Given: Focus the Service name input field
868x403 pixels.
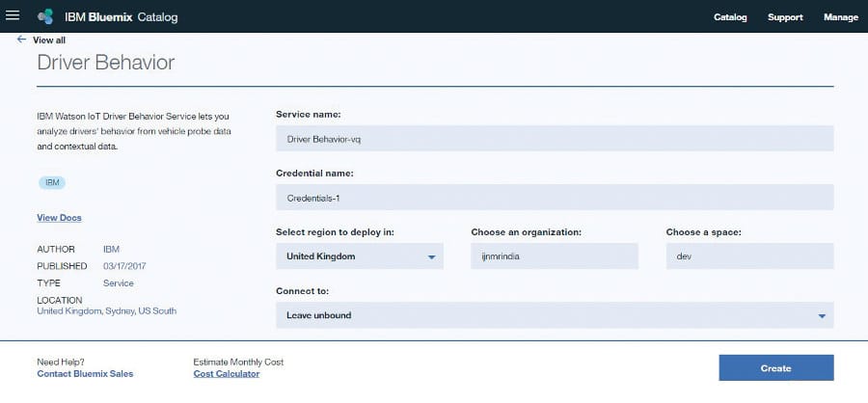Looking at the screenshot, I should click(x=554, y=139).
